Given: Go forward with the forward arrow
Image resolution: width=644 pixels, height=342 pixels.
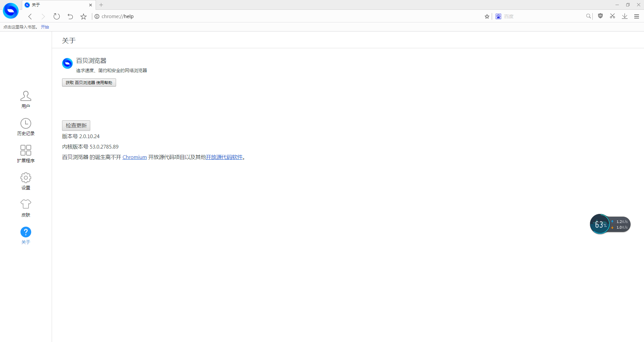Looking at the screenshot, I should [43, 16].
